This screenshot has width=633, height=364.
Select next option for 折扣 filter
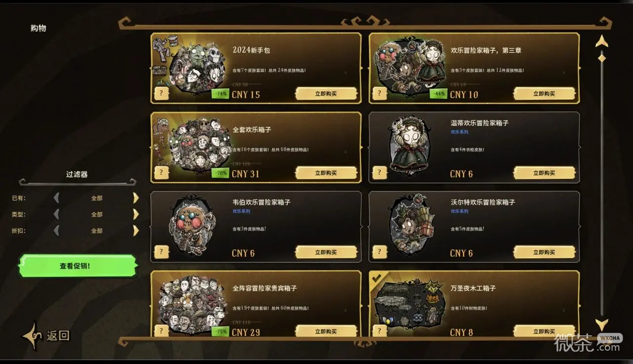click(136, 231)
